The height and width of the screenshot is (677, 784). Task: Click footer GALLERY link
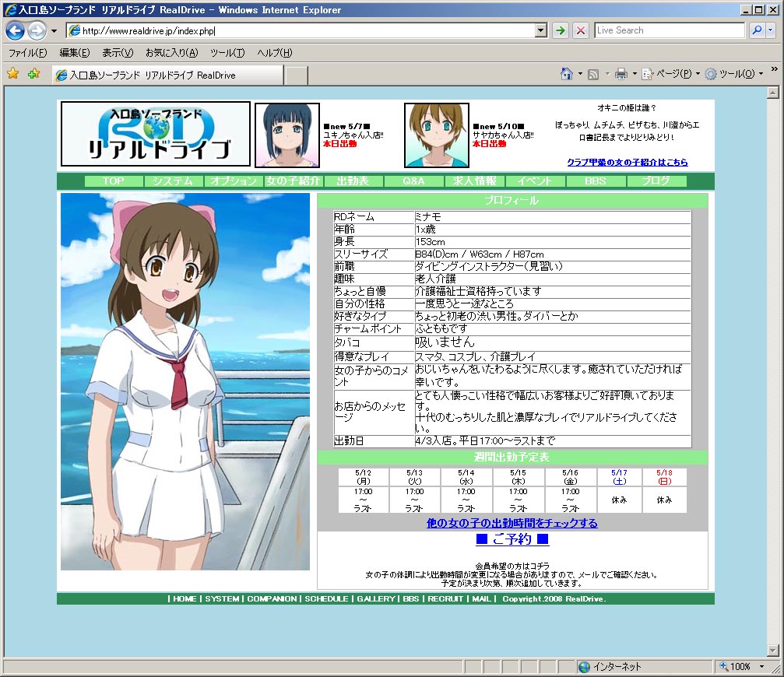pyautogui.click(x=376, y=598)
